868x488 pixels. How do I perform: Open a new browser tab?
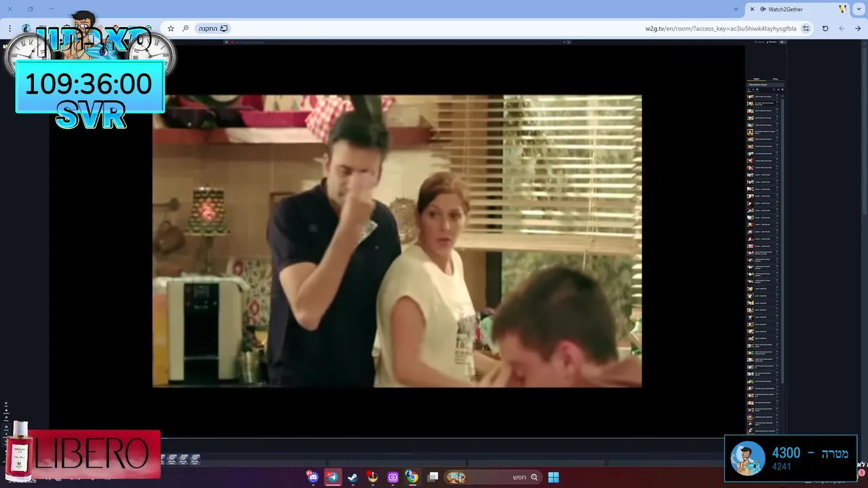tap(736, 9)
